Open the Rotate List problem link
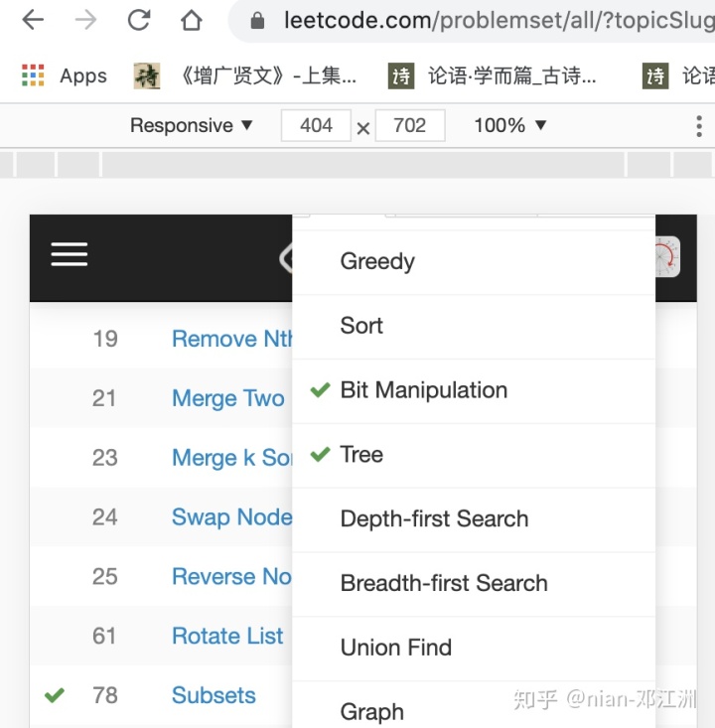This screenshot has height=728, width=715. [x=227, y=636]
